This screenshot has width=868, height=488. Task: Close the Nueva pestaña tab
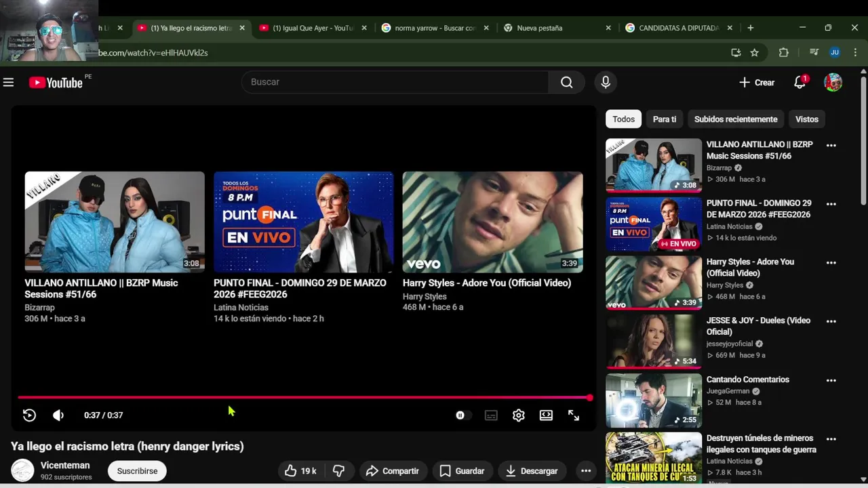pyautogui.click(x=608, y=28)
